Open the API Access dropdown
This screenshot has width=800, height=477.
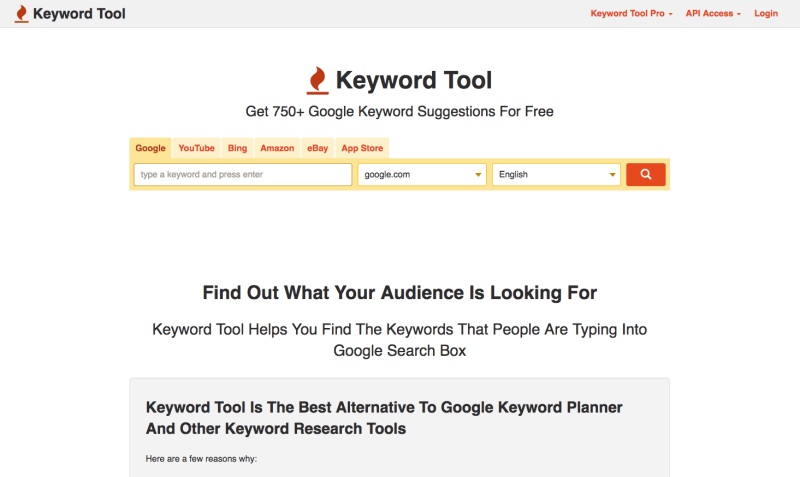point(713,13)
